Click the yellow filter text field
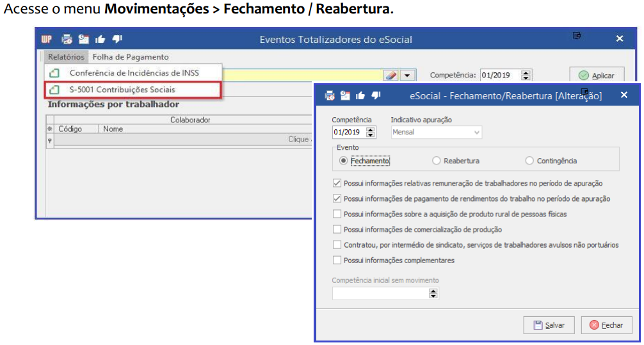 (x=302, y=76)
